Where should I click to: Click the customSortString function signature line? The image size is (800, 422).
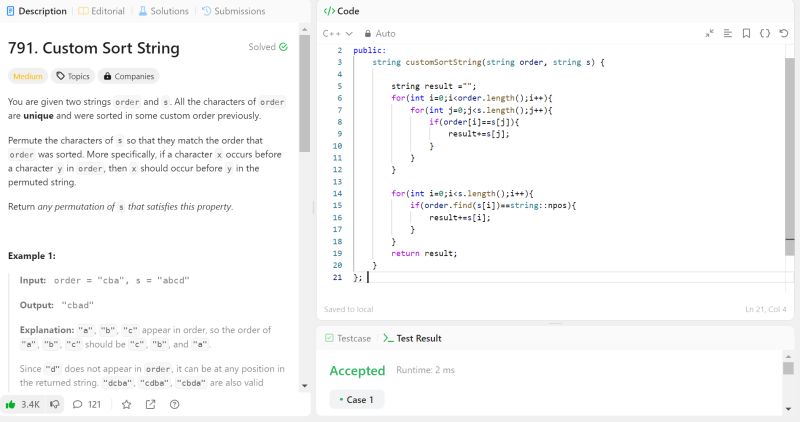tap(488, 62)
